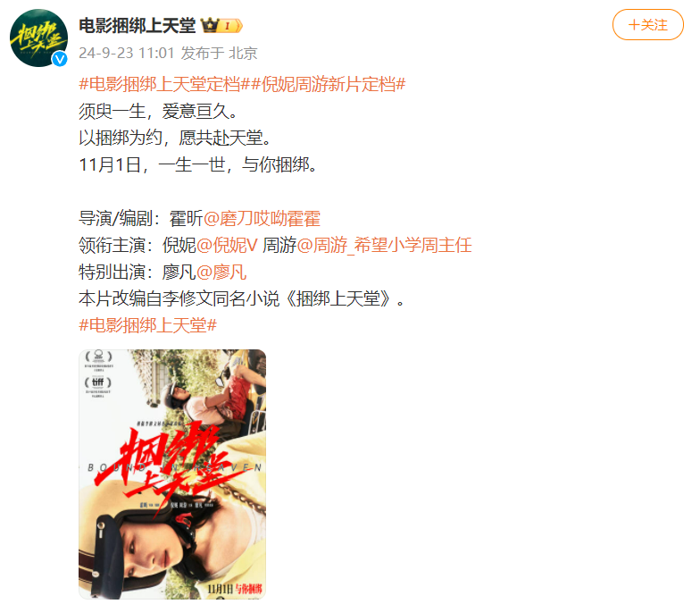
Task: Click the 发布于 北京 location text
Action: (220, 54)
